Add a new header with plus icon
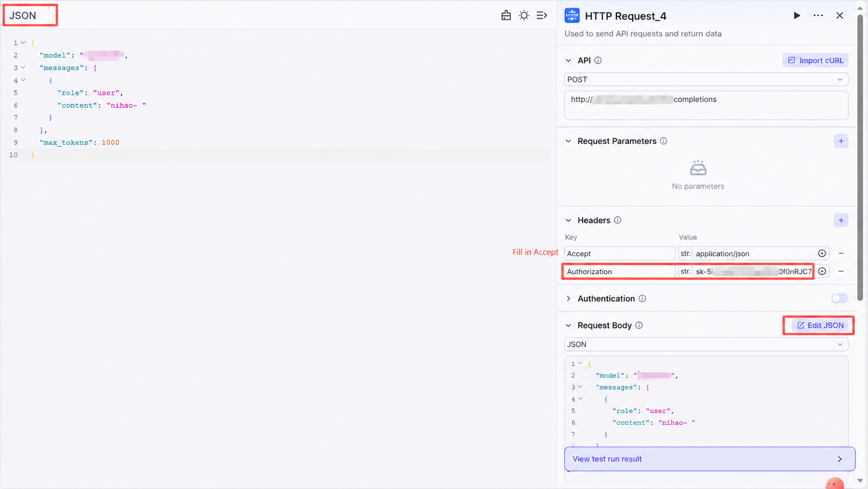This screenshot has width=868, height=489. [841, 220]
